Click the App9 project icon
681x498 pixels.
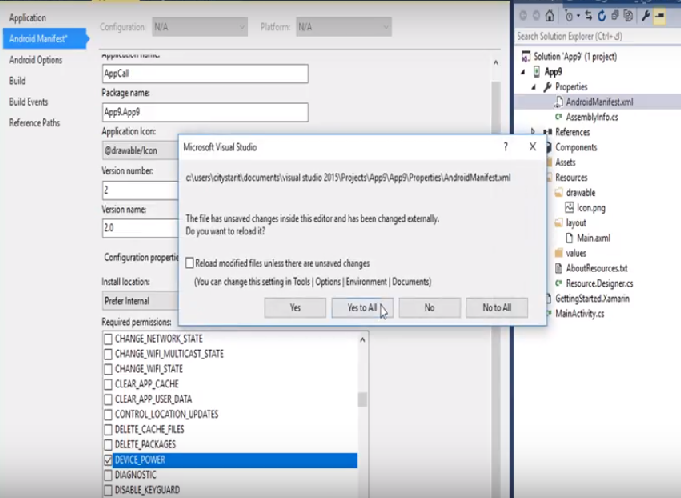click(x=537, y=72)
